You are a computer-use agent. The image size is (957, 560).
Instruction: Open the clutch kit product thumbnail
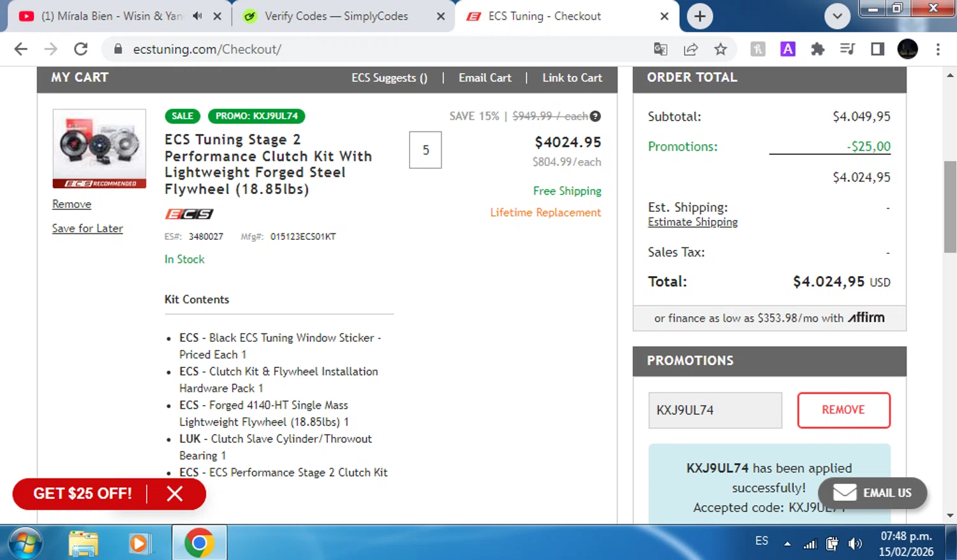[x=100, y=149]
